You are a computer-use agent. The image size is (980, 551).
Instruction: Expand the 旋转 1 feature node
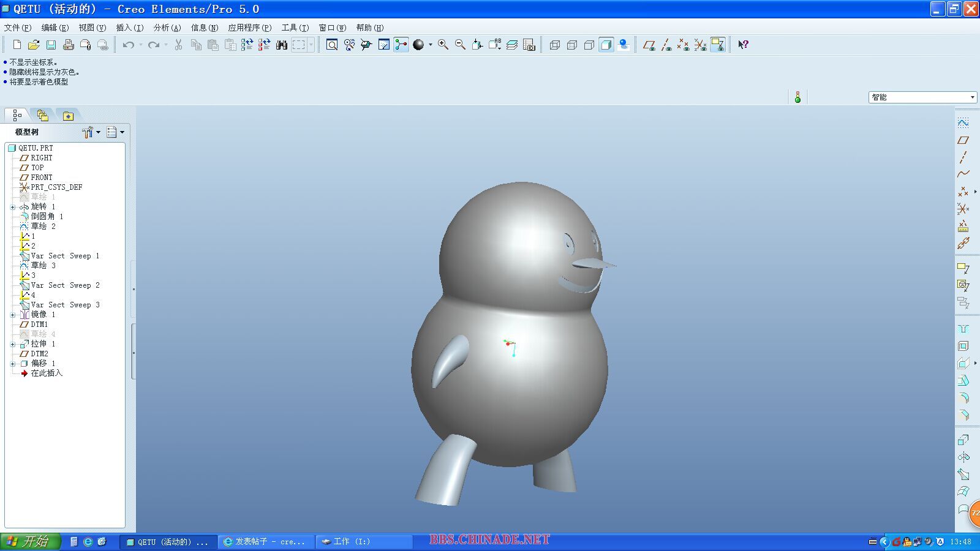(x=13, y=207)
